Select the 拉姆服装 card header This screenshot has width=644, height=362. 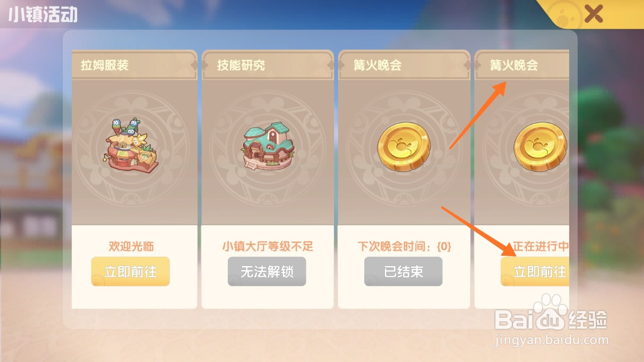coord(134,65)
